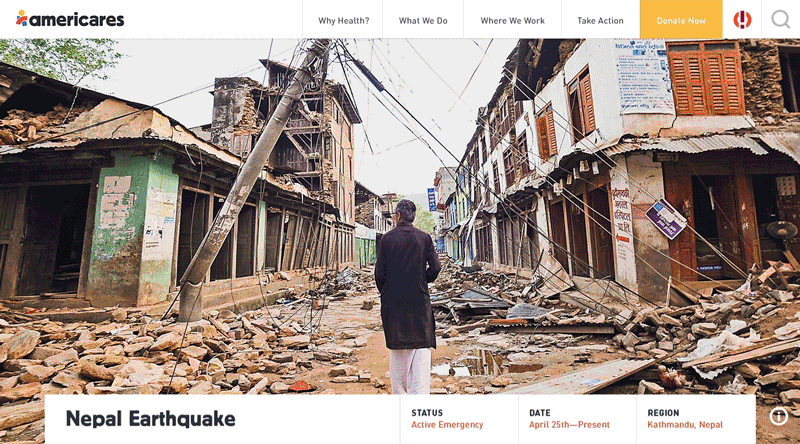Image resolution: width=800 pixels, height=444 pixels.
Task: Open search with the magnifying glass icon
Action: 781,19
